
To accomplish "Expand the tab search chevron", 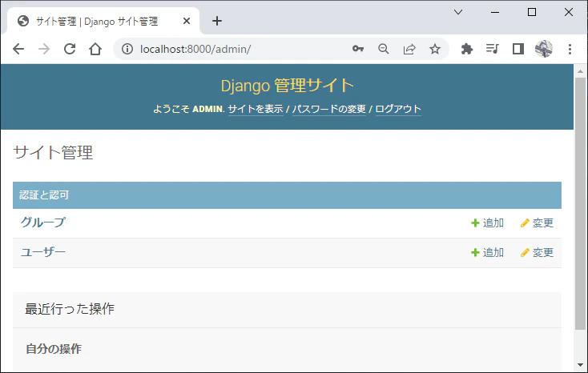I will pos(458,12).
